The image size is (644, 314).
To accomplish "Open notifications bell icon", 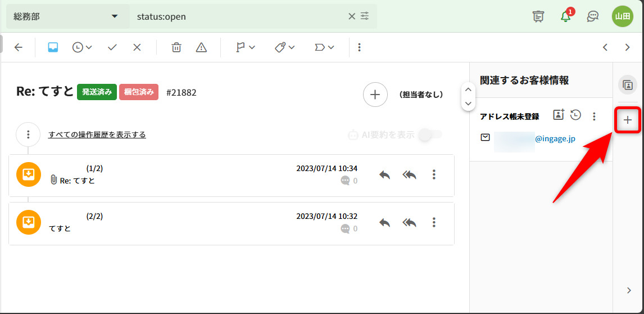I will (566, 16).
